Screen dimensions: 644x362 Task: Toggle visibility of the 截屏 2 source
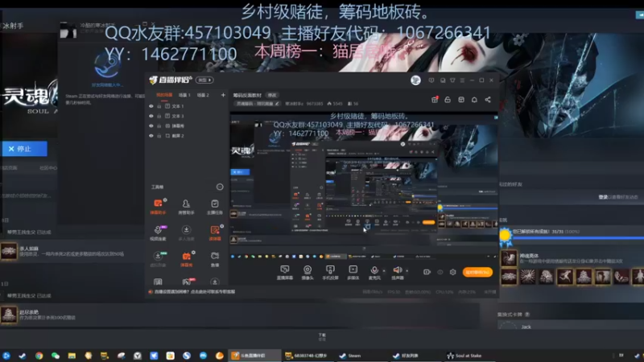click(x=151, y=136)
